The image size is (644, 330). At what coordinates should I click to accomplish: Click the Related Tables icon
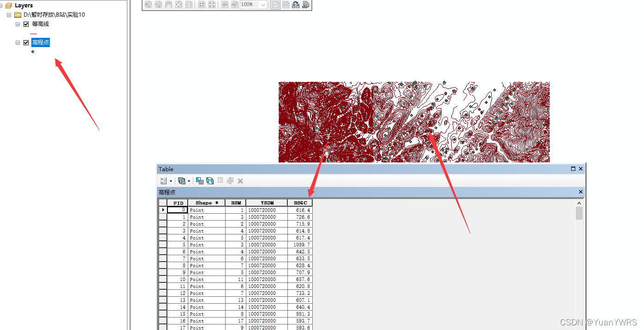[x=182, y=181]
